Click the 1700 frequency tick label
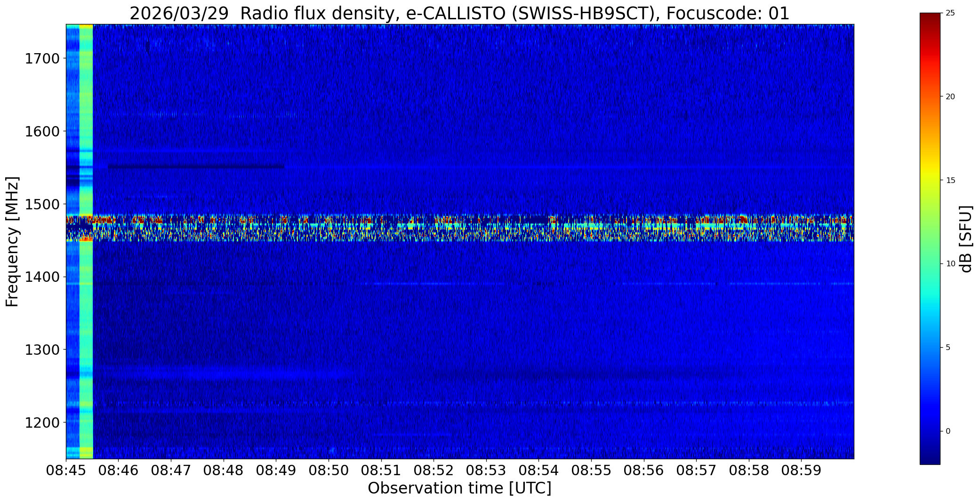 42,59
